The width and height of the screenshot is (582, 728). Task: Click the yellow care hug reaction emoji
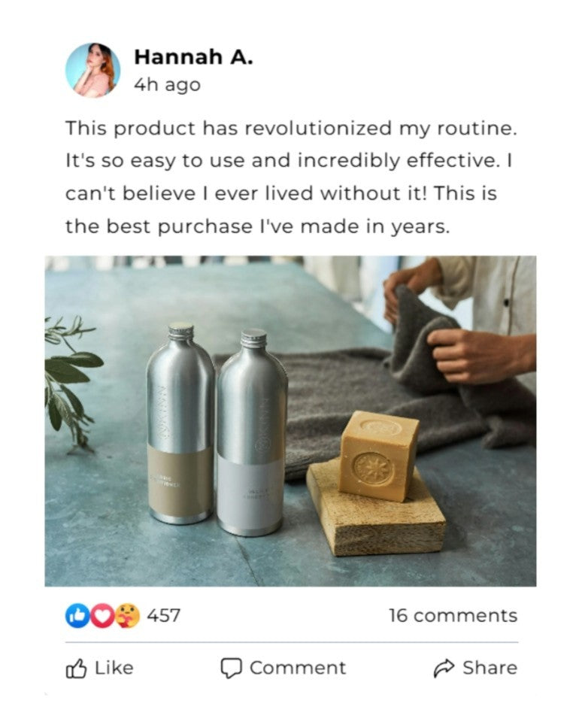coord(127,616)
